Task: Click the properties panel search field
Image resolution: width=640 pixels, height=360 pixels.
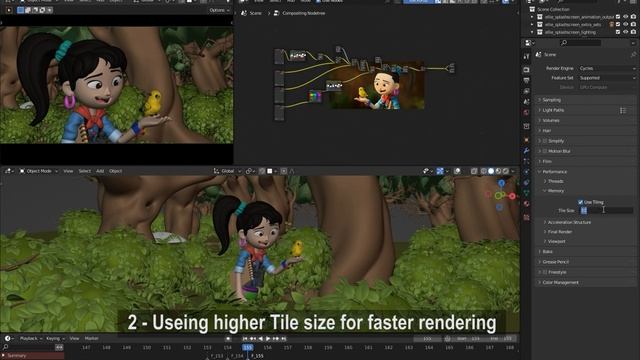Action: (x=581, y=43)
